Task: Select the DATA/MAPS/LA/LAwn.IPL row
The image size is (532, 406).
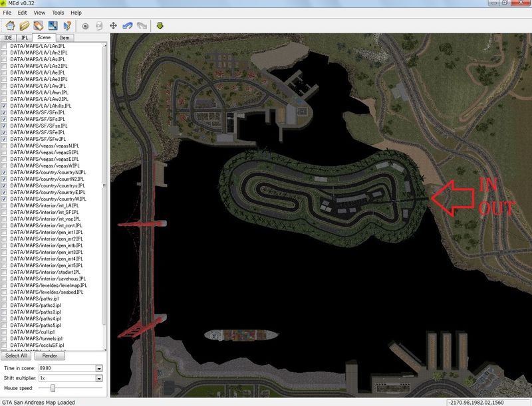Action: (39, 92)
